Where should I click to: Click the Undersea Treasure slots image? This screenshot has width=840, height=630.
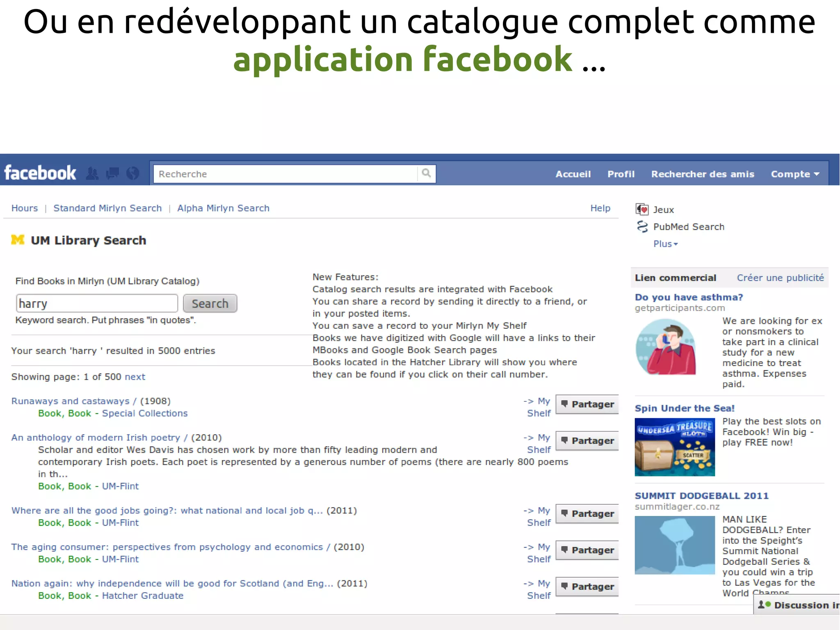point(675,447)
